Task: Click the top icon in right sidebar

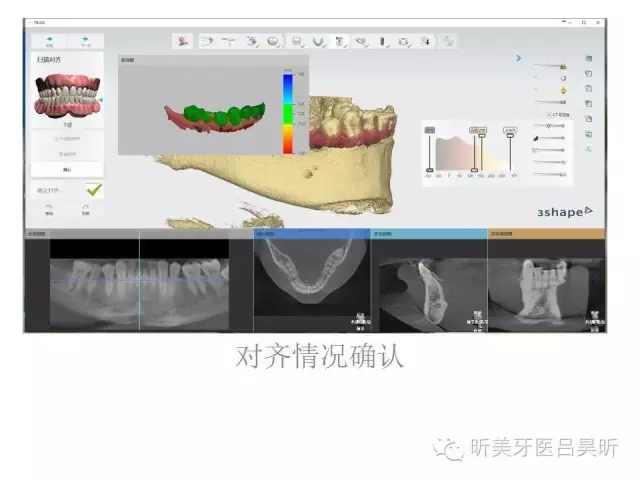Action: pos(589,59)
